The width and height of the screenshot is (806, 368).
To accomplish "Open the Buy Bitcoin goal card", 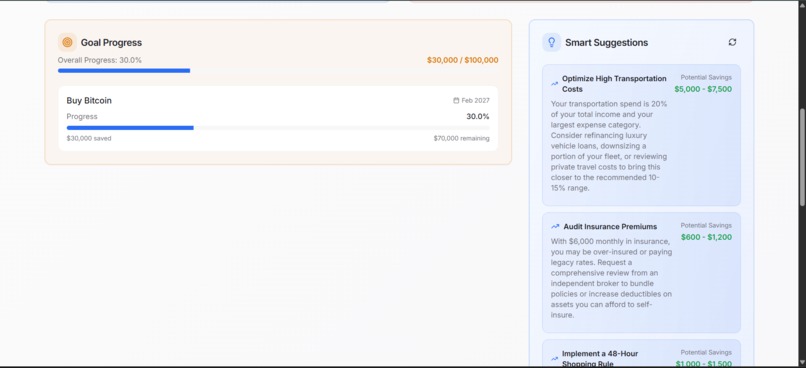I will pos(278,119).
